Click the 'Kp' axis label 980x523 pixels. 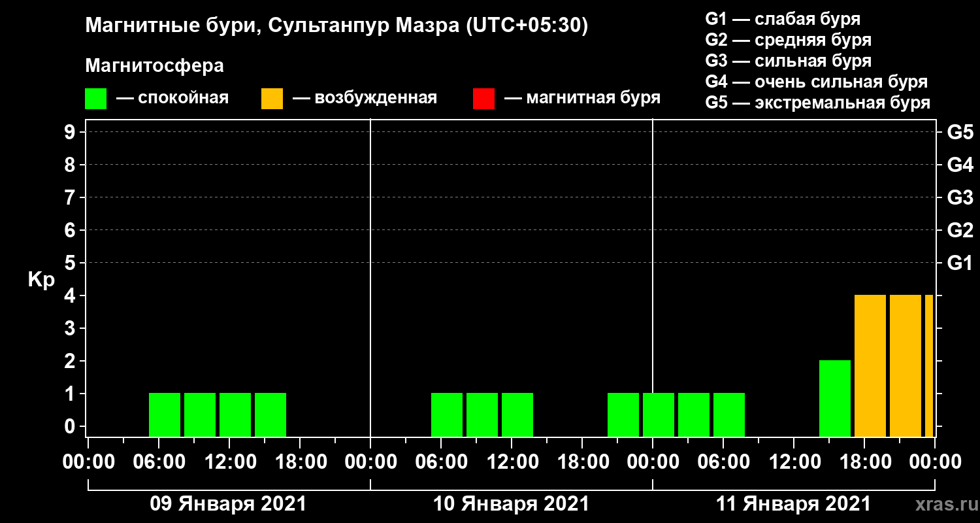coord(41,280)
